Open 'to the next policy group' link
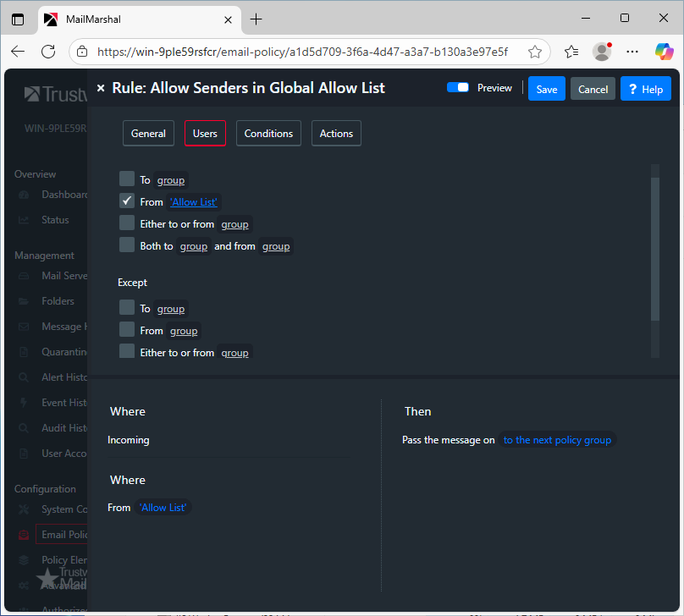 (x=557, y=440)
